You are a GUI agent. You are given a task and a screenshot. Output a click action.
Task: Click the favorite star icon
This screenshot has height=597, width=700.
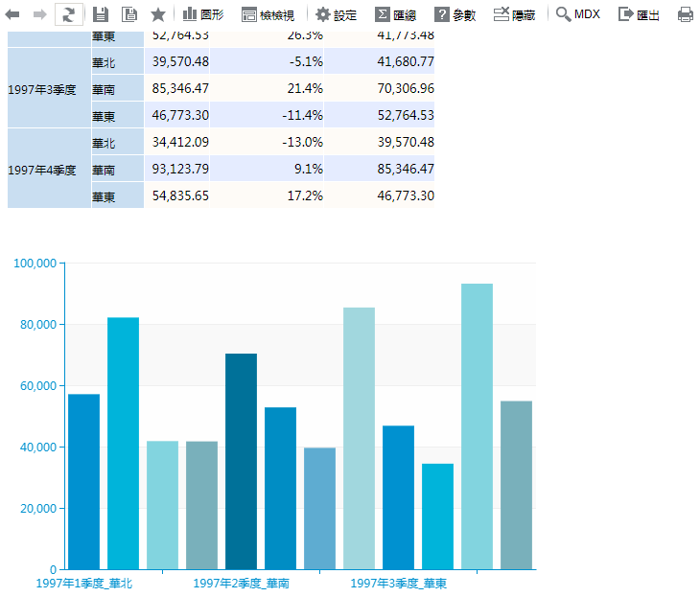pos(158,14)
